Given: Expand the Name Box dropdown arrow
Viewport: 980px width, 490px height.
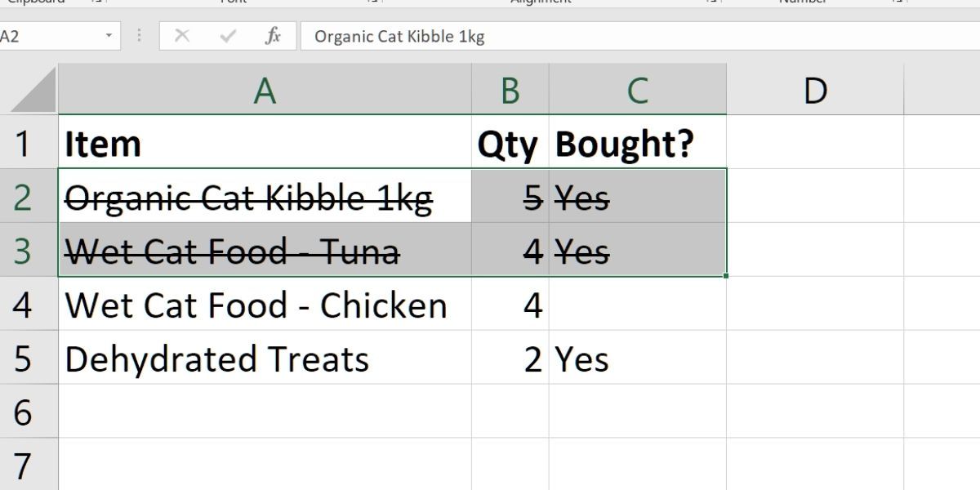Looking at the screenshot, I should (109, 36).
